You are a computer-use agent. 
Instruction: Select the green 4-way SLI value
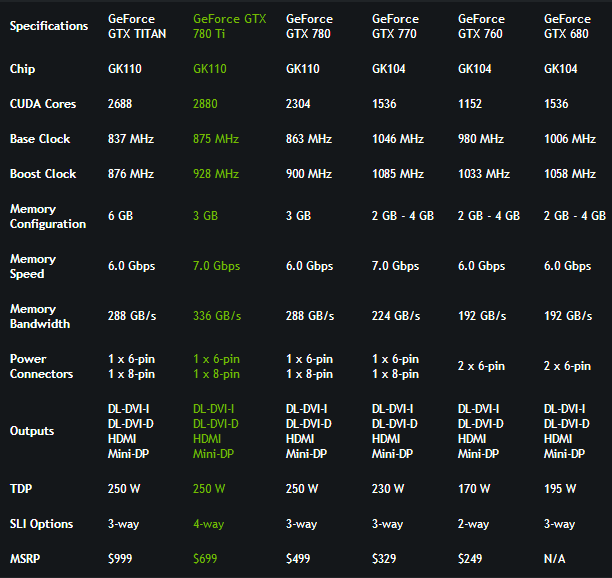[x=208, y=524]
